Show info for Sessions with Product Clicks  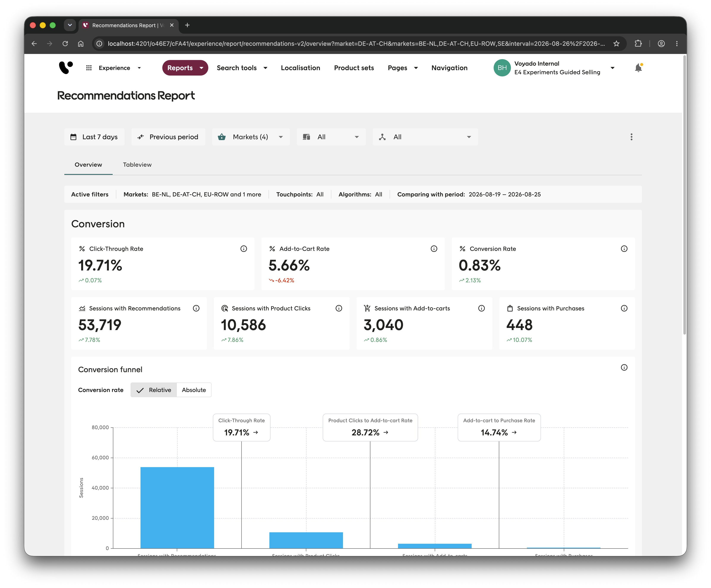click(x=339, y=308)
